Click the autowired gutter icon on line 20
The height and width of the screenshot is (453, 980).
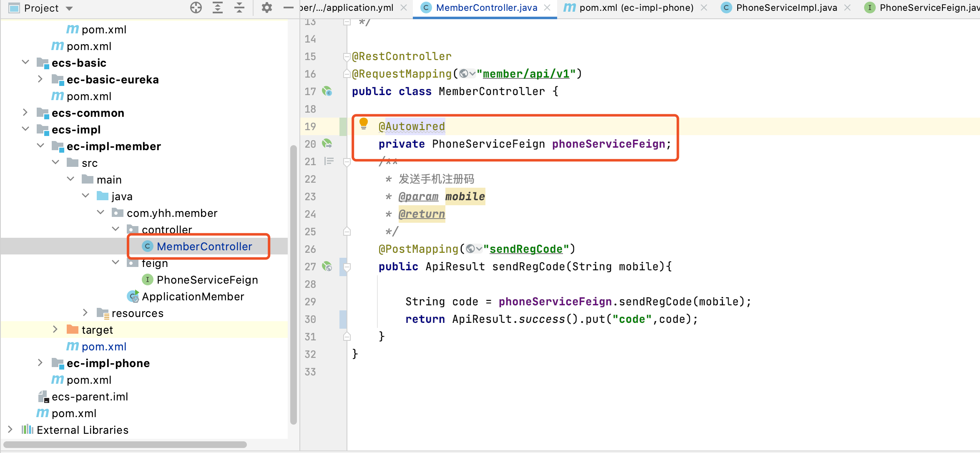point(327,144)
